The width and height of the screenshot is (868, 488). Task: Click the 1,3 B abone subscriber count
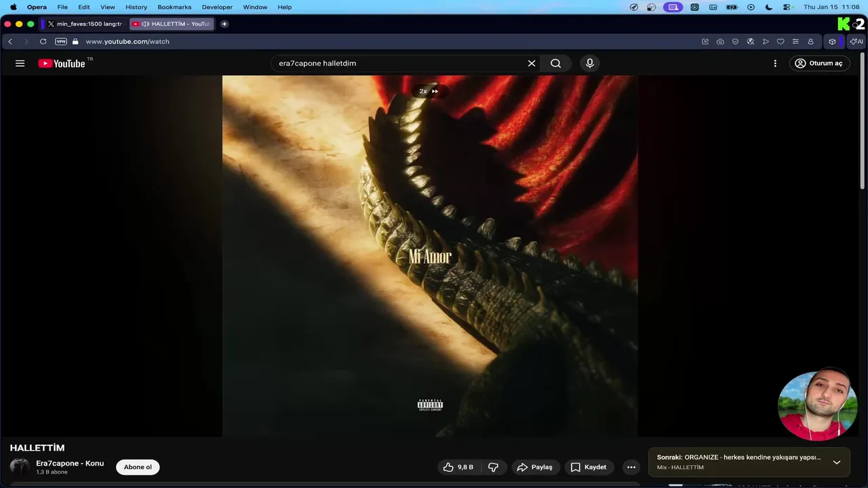(x=52, y=472)
